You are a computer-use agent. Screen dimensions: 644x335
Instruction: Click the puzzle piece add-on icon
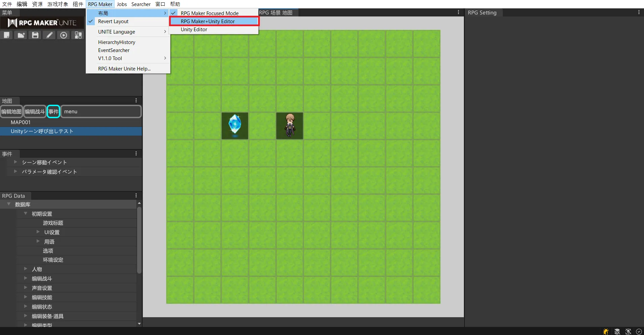pos(78,35)
